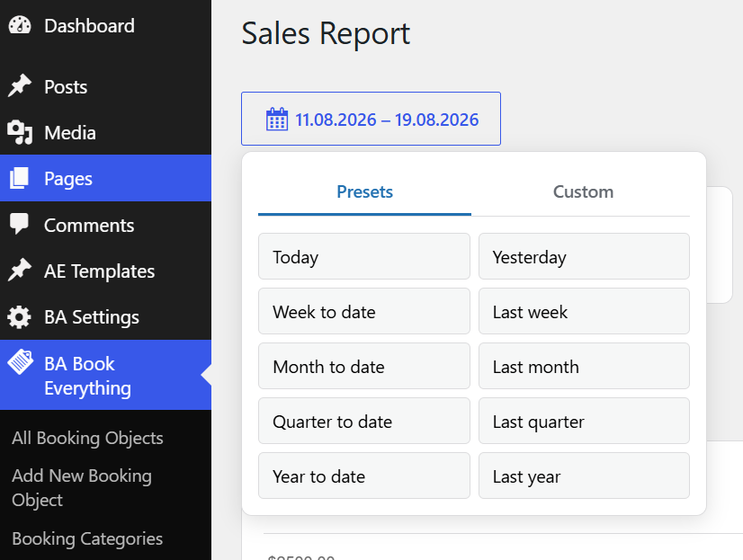
Task: Switch to the Presets tab
Action: coord(365,192)
